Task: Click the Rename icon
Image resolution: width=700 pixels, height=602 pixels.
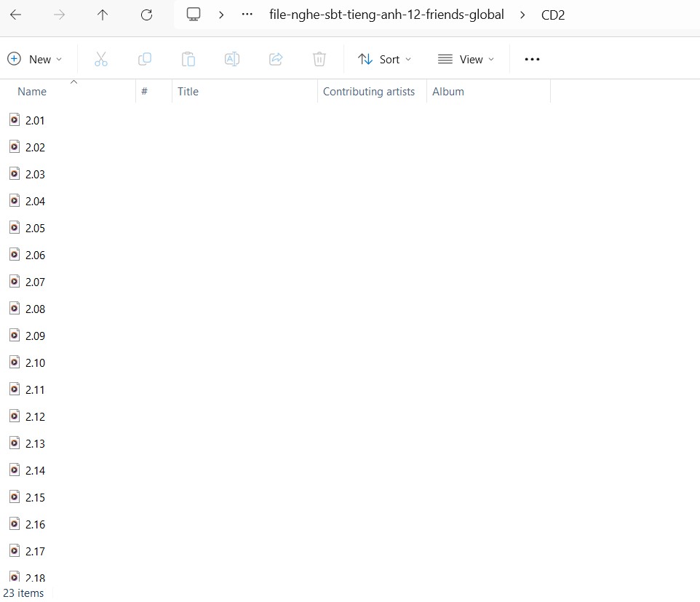Action: (232, 59)
